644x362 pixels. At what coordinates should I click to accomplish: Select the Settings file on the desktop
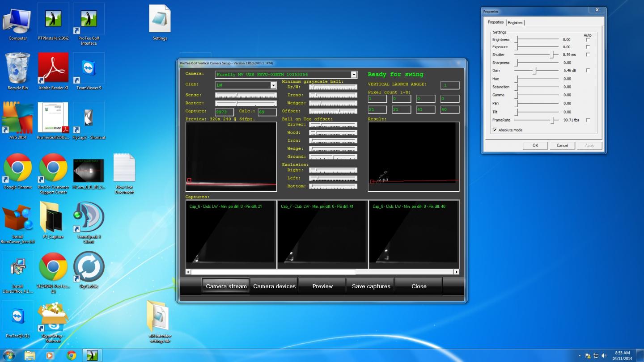click(x=160, y=22)
